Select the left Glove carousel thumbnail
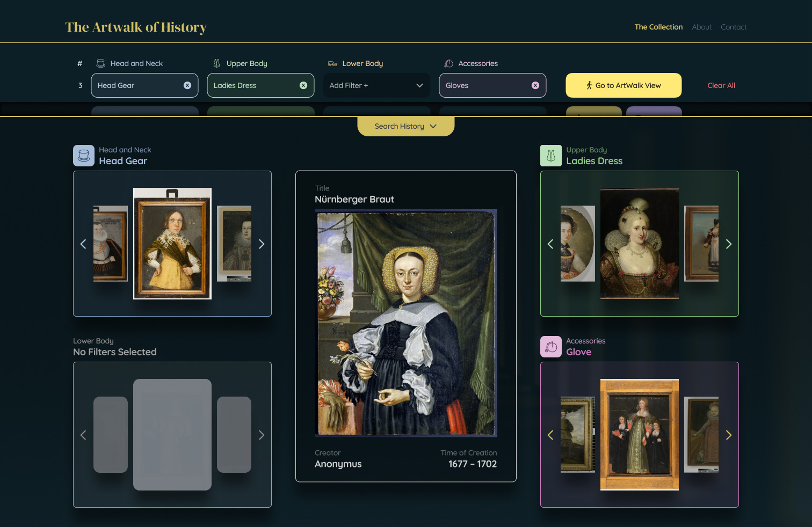This screenshot has height=527, width=812. (x=578, y=435)
